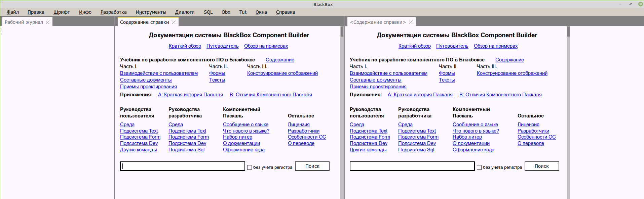The width and height of the screenshot is (644, 199).
Task: Close the Рабочий журнал tab
Action: (x=48, y=22)
